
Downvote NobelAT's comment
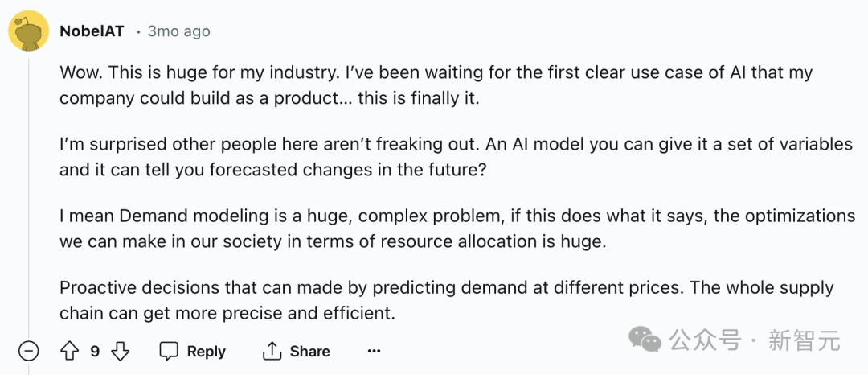click(x=120, y=352)
